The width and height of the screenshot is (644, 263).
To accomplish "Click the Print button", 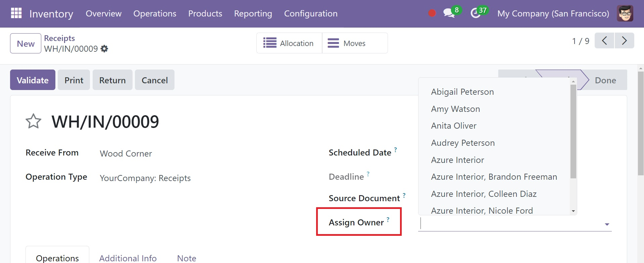I will [74, 80].
